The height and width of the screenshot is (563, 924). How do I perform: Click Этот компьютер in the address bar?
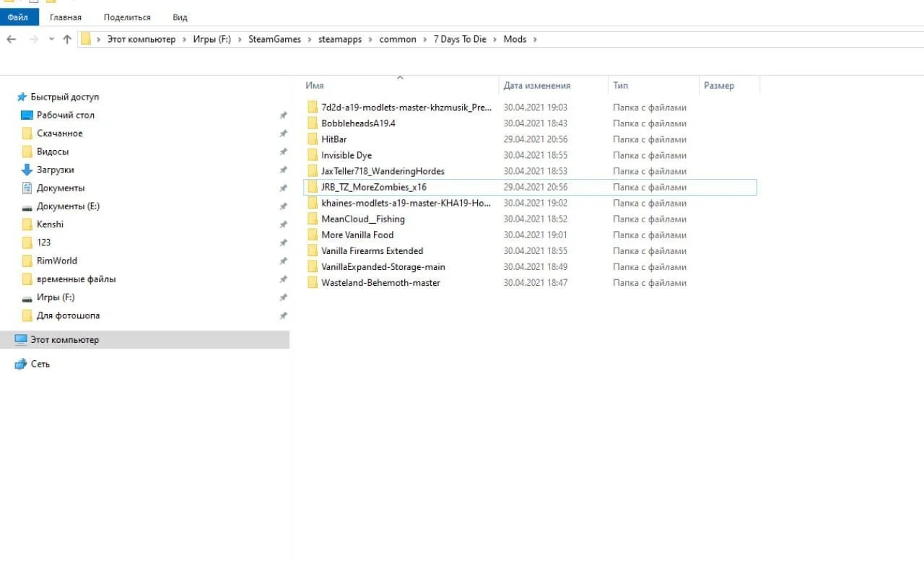click(141, 39)
